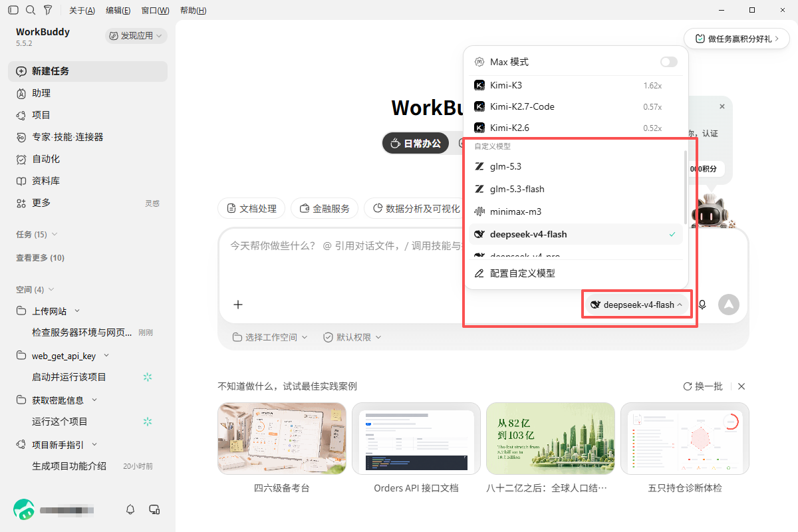
Task: Click the device screen icon beside the bell
Action: point(154,509)
